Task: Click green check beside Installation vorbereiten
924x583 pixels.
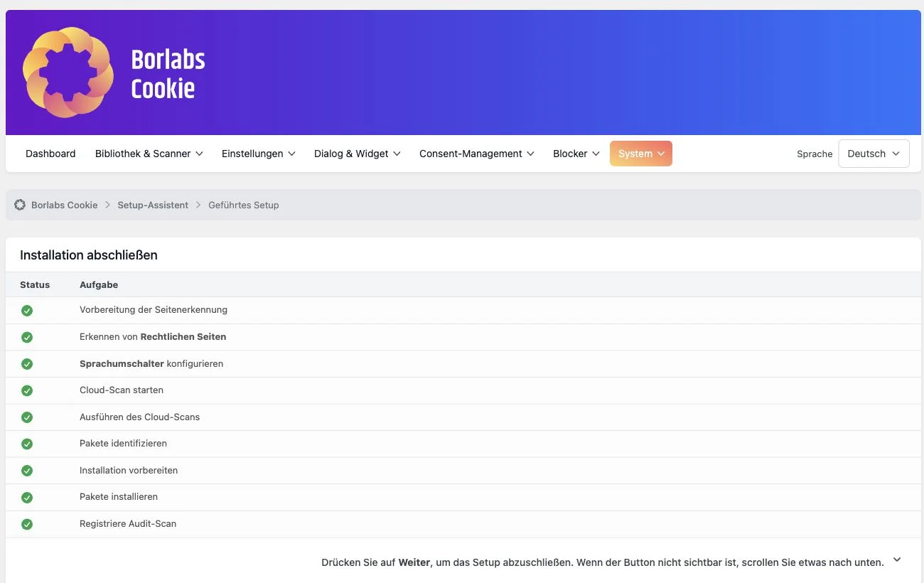Action: pyautogui.click(x=27, y=471)
